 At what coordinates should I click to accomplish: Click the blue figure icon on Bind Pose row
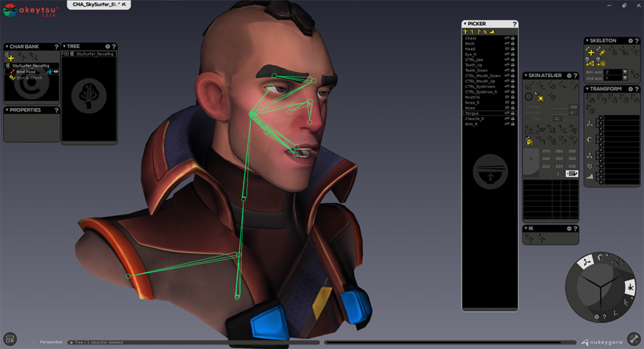coord(49,72)
